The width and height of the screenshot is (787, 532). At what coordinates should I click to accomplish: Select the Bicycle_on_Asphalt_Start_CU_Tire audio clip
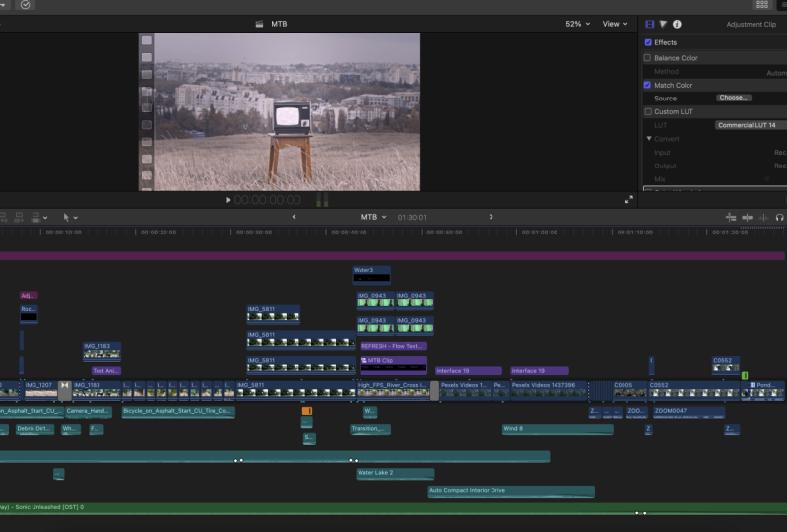point(178,412)
